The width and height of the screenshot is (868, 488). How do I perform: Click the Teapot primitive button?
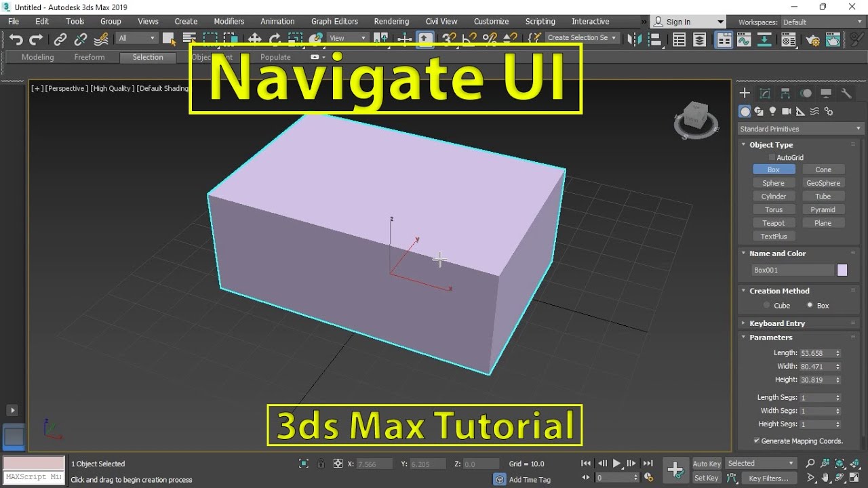coord(774,223)
